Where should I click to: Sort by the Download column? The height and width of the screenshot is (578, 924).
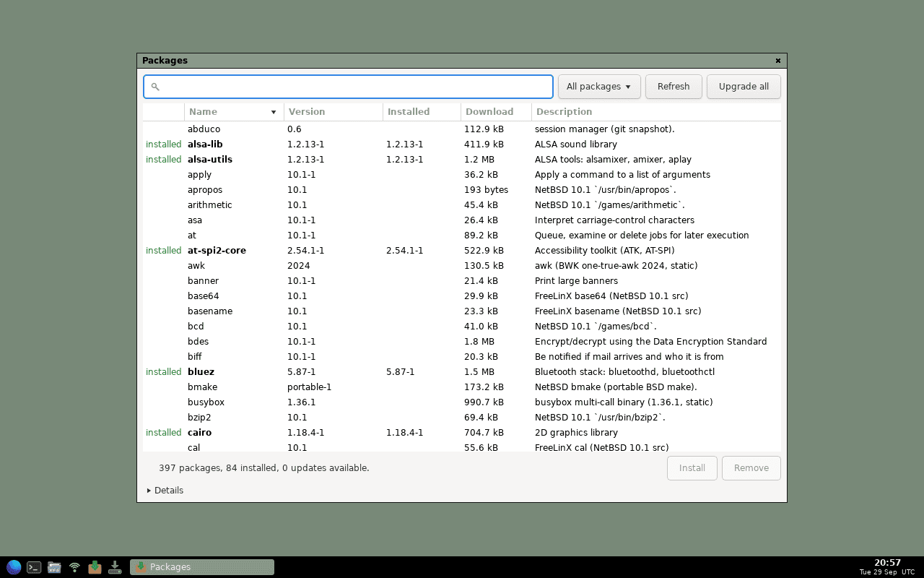(x=497, y=112)
